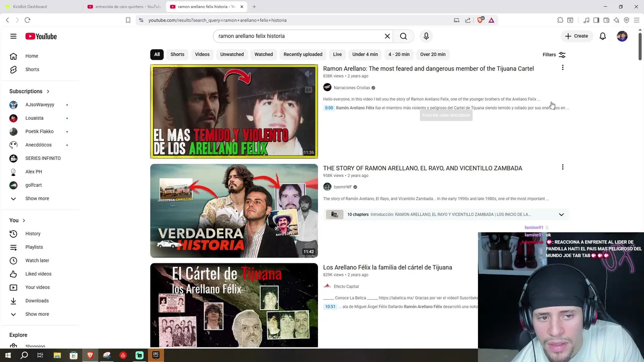This screenshot has height=362, width=644.
Task: Open Home in the sidebar
Action: (31, 56)
